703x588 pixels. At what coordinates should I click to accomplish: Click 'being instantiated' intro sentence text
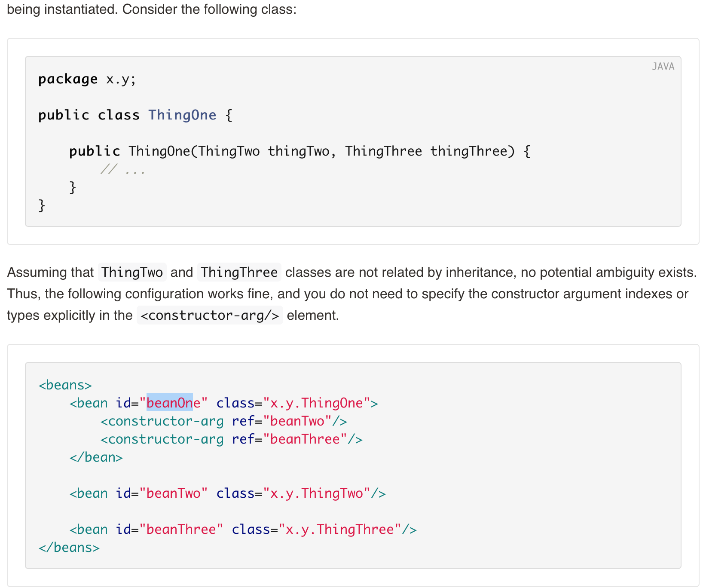[152, 9]
